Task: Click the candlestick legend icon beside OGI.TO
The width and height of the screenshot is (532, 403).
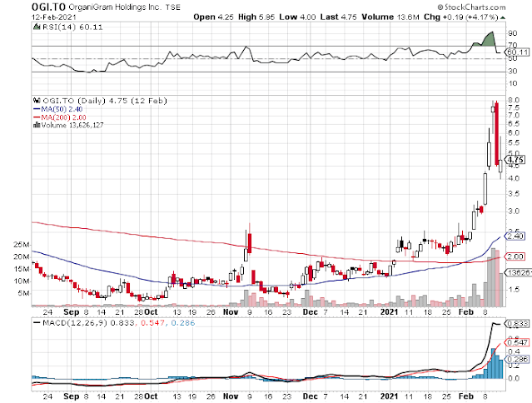Action: point(37,101)
